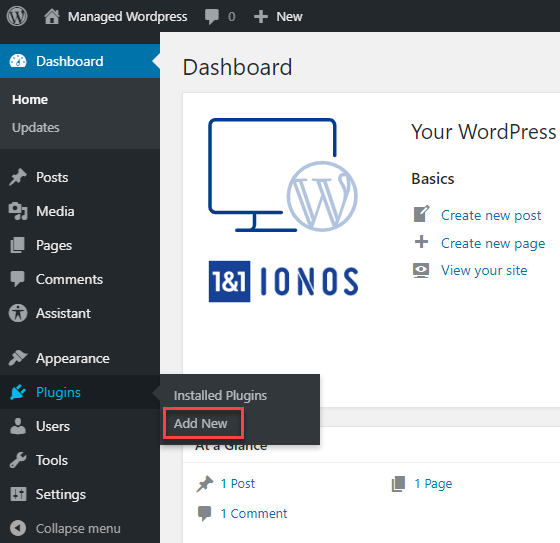Open the Media menu

coord(55,211)
